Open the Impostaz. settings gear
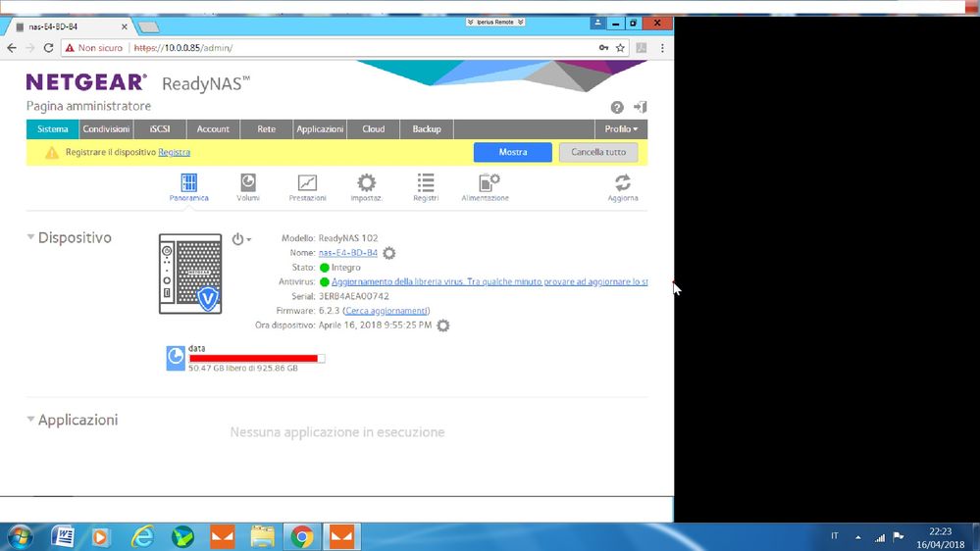The height and width of the screenshot is (551, 980). 366,187
